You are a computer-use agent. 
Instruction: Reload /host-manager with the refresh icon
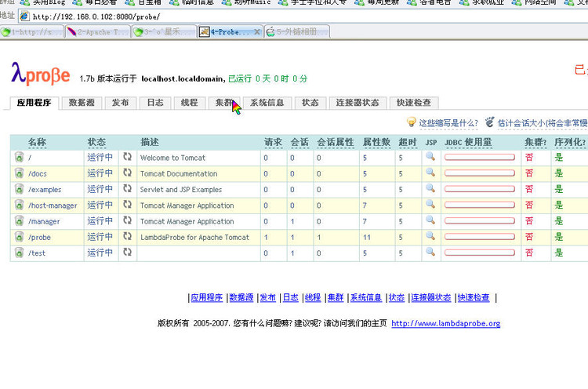pos(128,205)
